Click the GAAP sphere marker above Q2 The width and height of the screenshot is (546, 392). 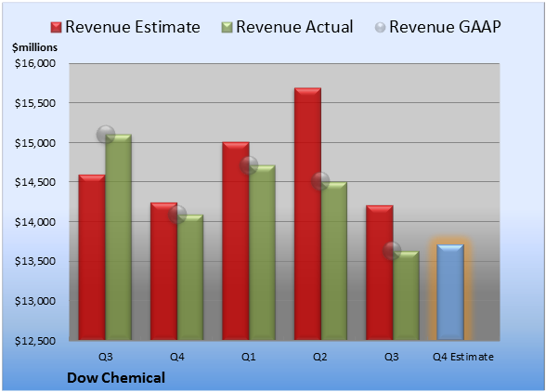320,181
